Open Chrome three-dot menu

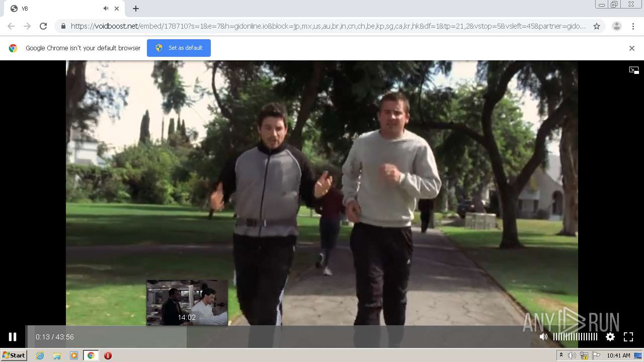(633, 26)
